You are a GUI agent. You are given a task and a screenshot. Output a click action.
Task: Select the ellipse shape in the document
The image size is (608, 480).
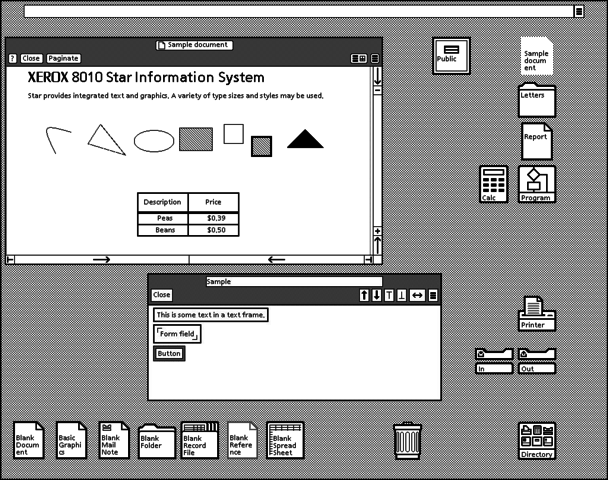tap(154, 141)
